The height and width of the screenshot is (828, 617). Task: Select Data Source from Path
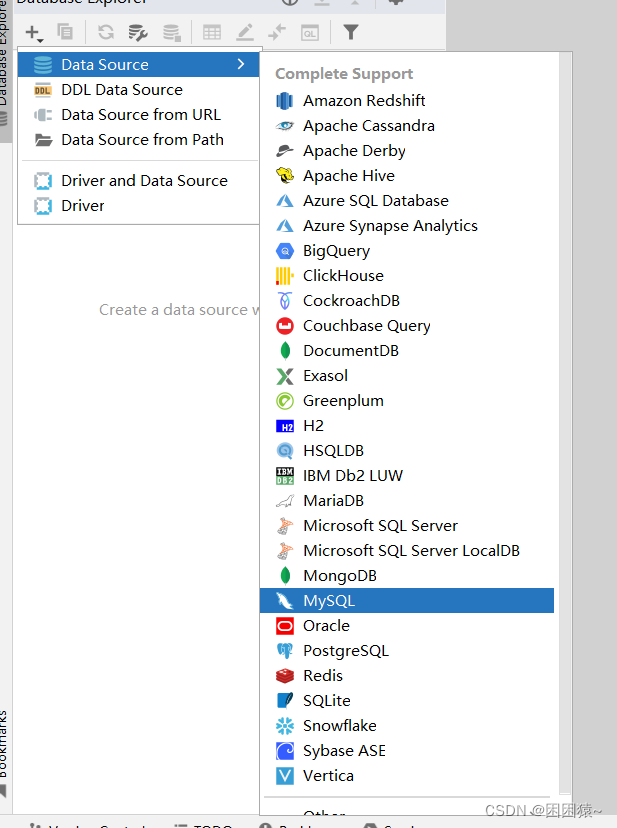(x=138, y=139)
